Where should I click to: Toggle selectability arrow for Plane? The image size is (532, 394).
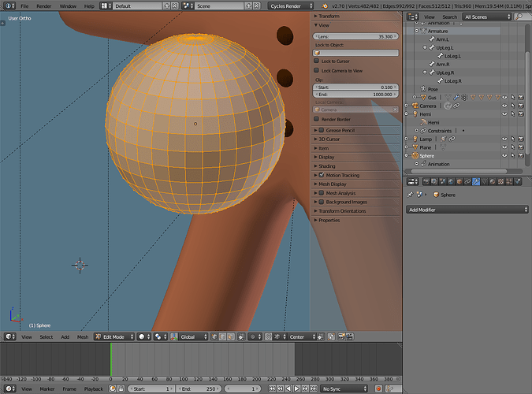[x=512, y=147]
